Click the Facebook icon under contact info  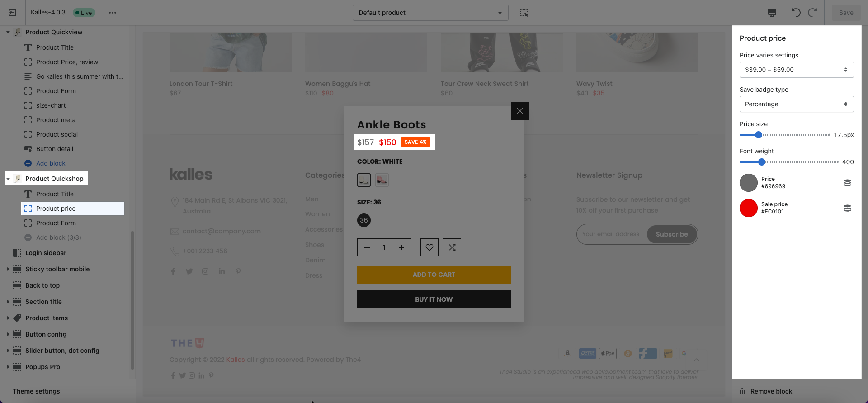click(173, 271)
